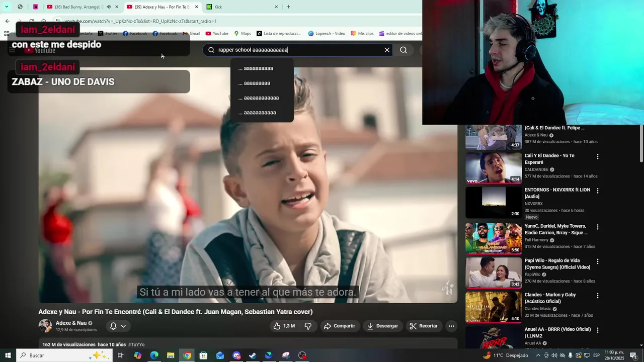Open the Windows Start menu

[8, 355]
